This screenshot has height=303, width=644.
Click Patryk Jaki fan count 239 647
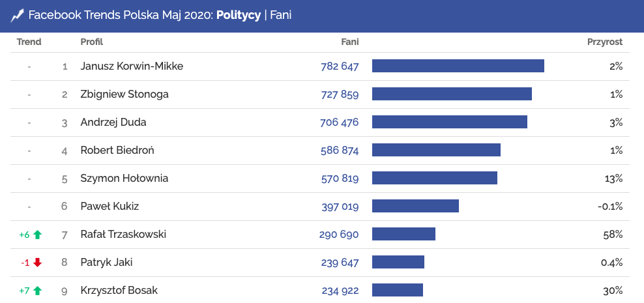point(340,263)
